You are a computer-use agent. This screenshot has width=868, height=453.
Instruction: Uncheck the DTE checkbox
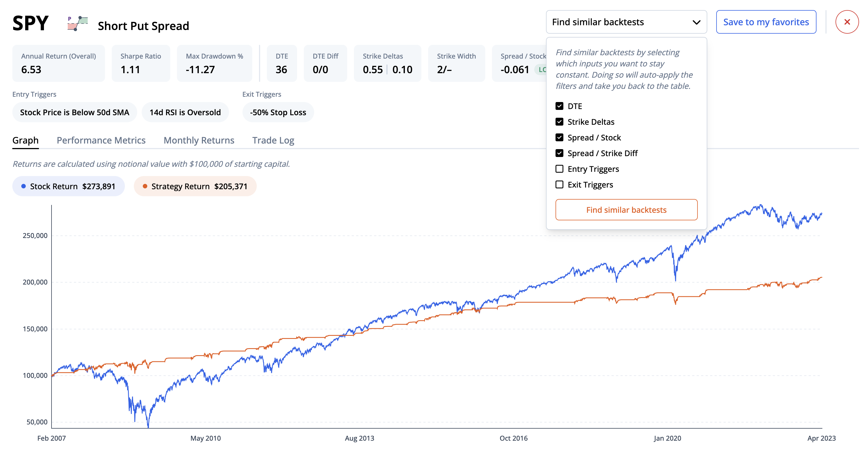pos(559,106)
